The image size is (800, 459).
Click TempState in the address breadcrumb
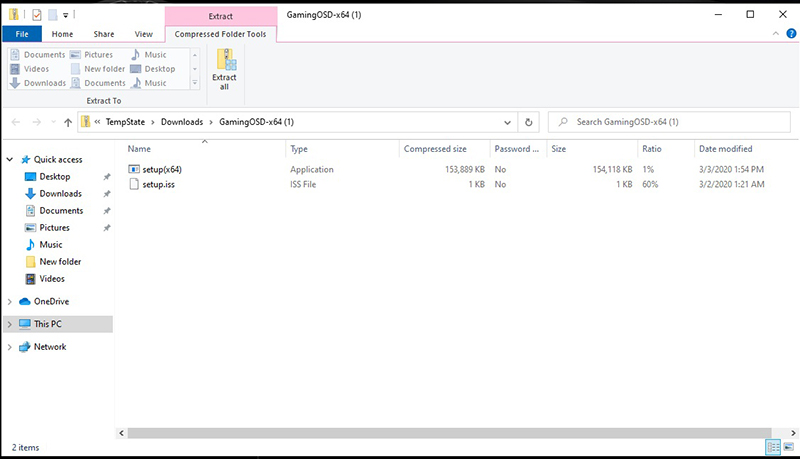tap(125, 122)
